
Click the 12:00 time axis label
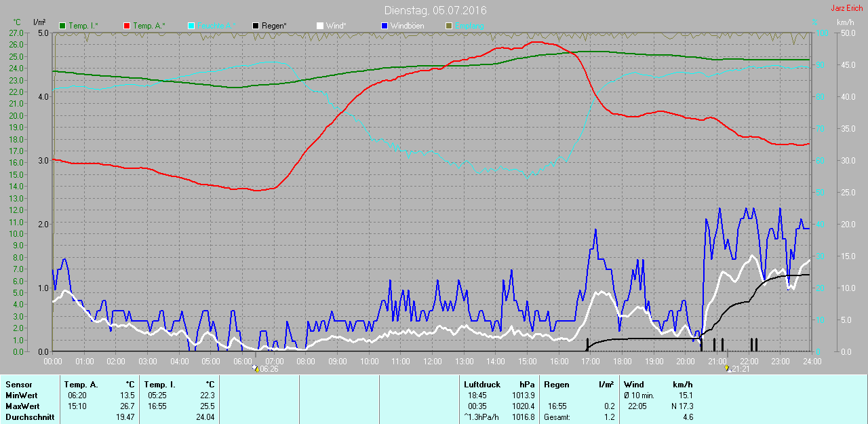click(x=432, y=362)
